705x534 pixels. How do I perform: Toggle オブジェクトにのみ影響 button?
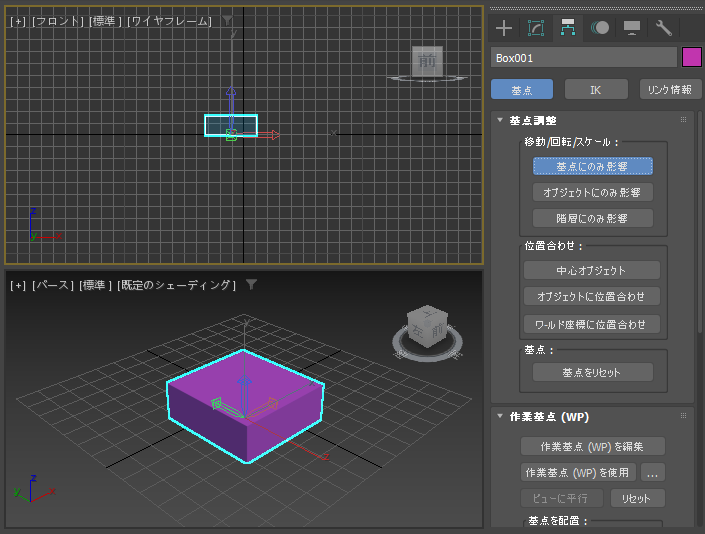593,192
